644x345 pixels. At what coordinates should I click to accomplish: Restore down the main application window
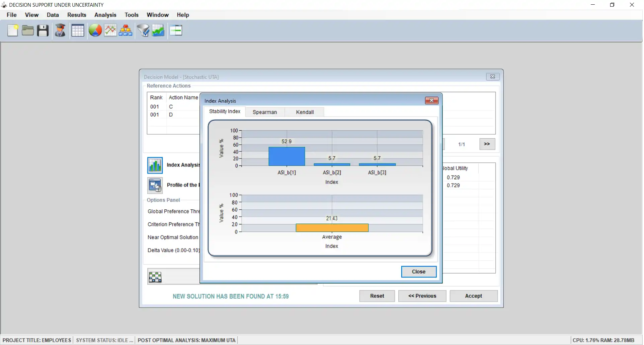click(612, 5)
